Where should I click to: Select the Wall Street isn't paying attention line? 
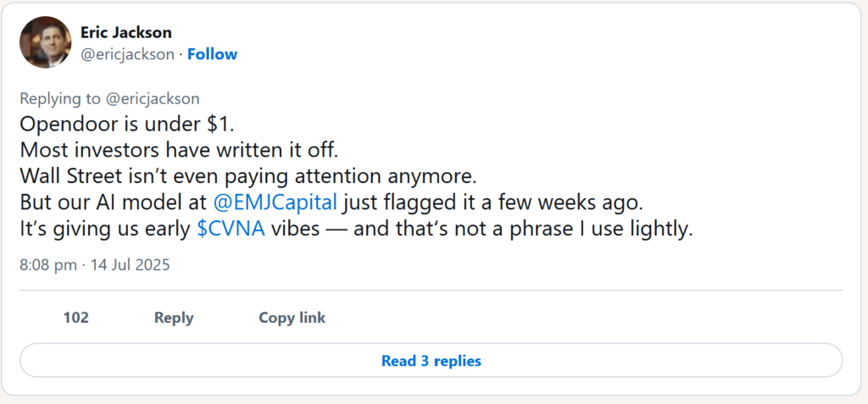(x=248, y=176)
